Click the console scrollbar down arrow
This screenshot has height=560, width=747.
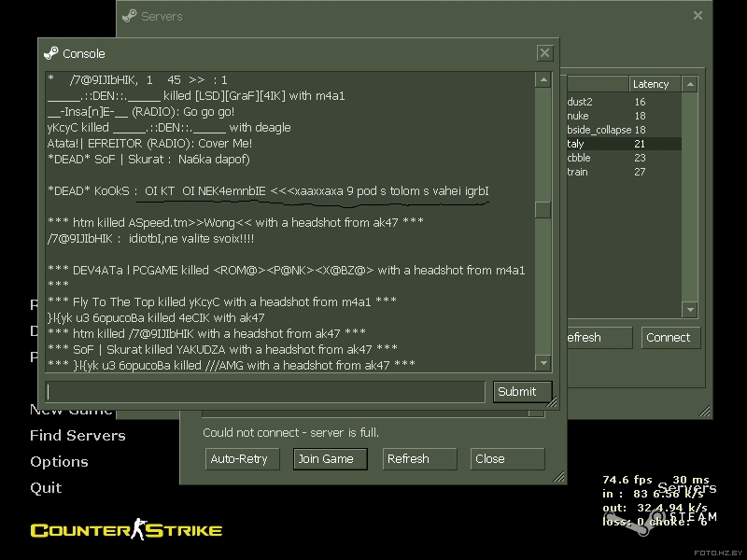(543, 363)
